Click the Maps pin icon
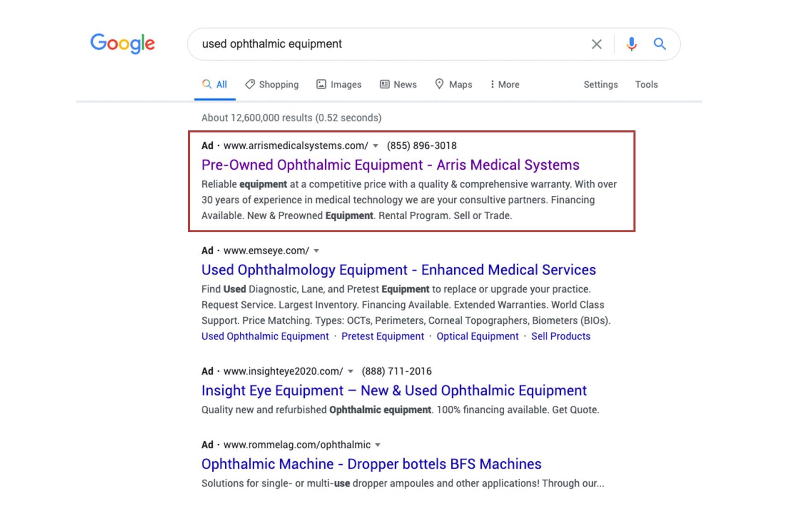The width and height of the screenshot is (812, 513). coord(439,84)
